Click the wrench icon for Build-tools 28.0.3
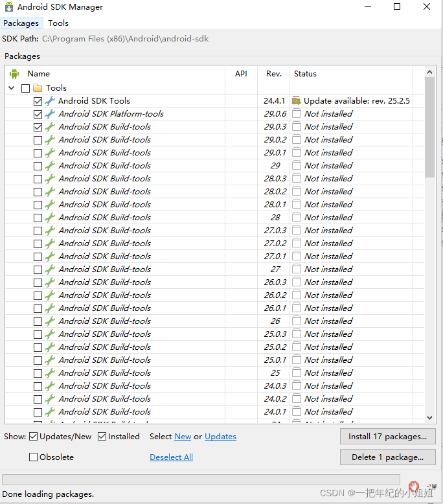This screenshot has width=443, height=504. (x=50, y=179)
